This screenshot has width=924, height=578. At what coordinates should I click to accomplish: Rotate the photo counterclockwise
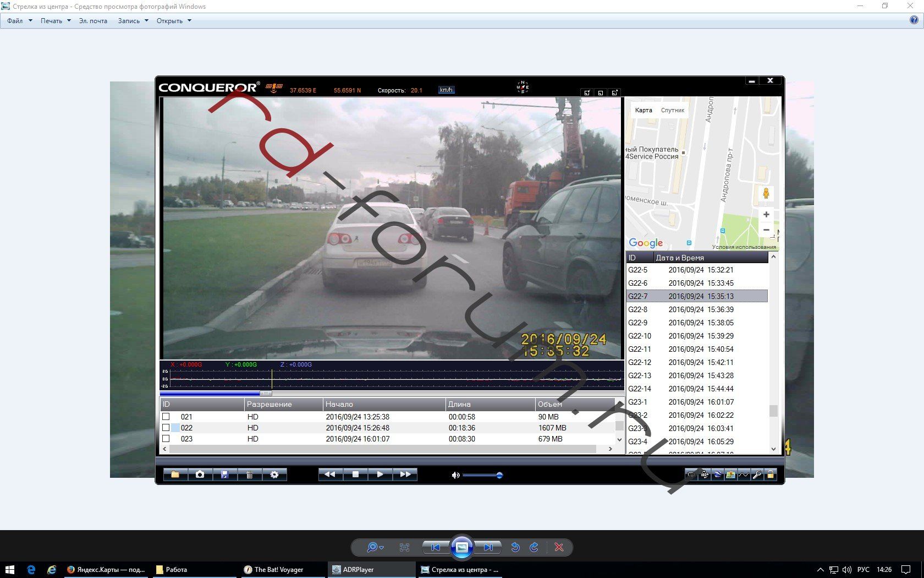pos(515,547)
